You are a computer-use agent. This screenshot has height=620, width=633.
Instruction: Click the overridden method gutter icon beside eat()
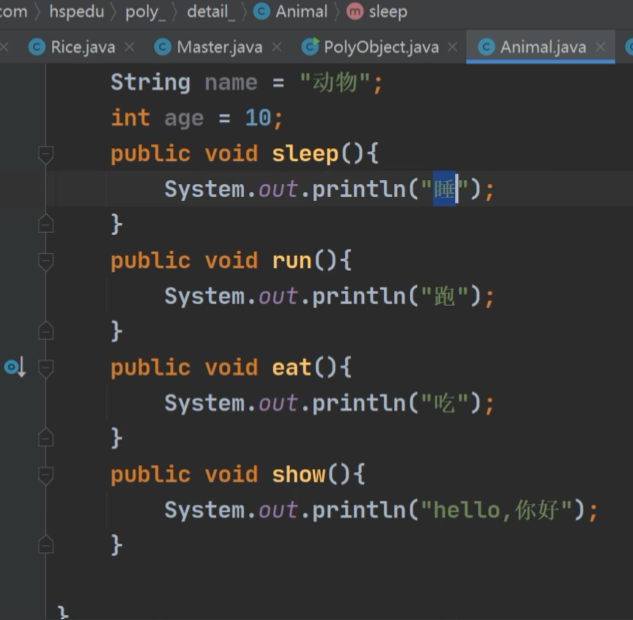[15, 367]
